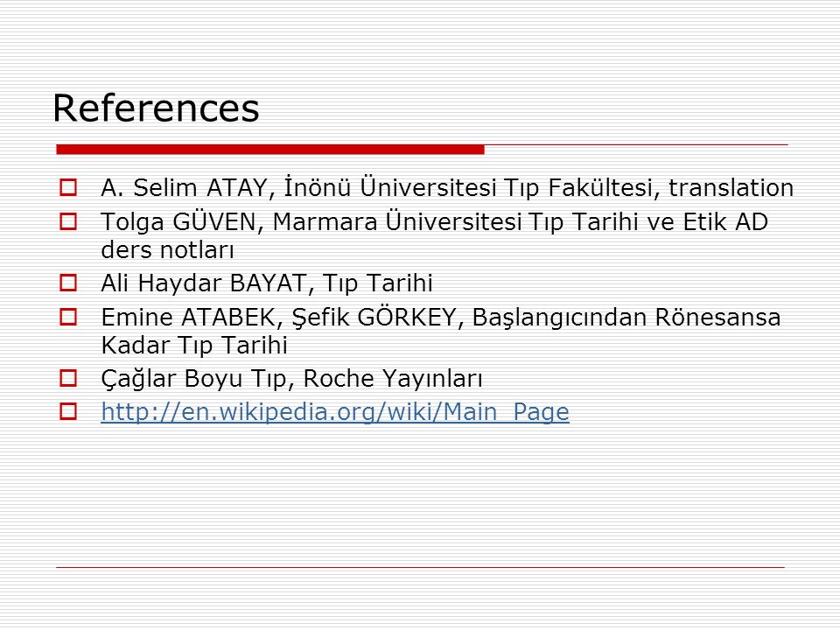Click the thin red line near slide bottom
The height and width of the screenshot is (630, 840).
click(421, 567)
